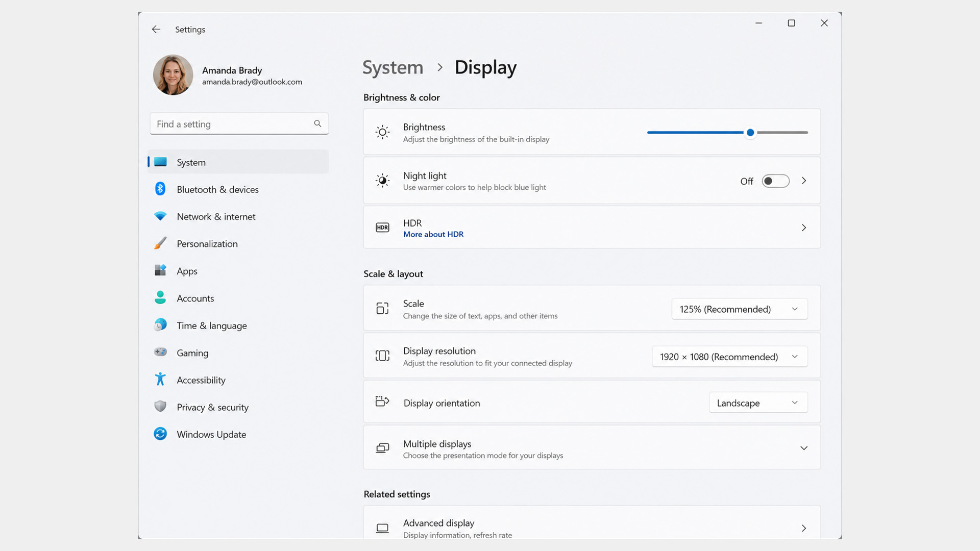Click the paintbrush Personalization icon
This screenshot has width=980, height=551.
[x=160, y=243]
